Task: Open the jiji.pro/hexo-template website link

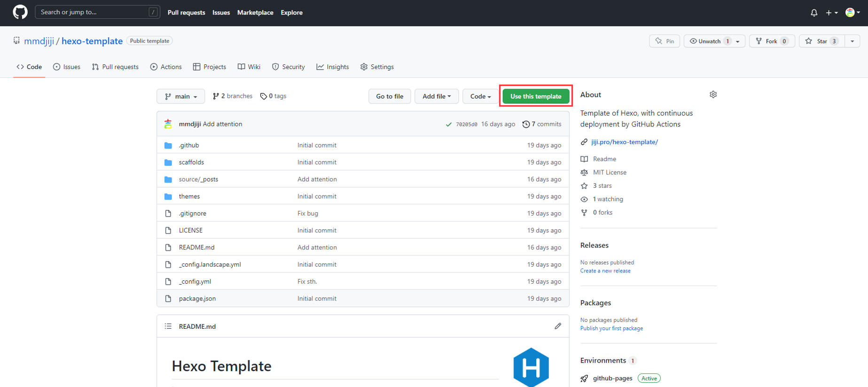Action: pyautogui.click(x=625, y=142)
